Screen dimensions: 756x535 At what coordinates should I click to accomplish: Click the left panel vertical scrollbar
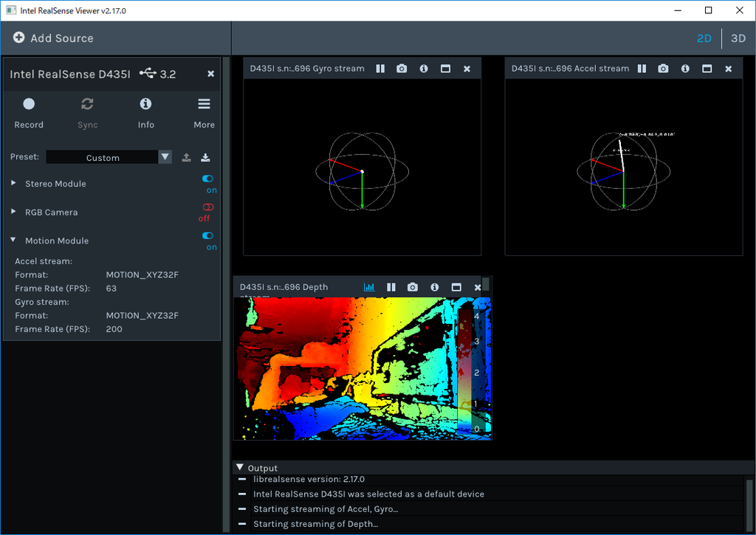pyautogui.click(x=226, y=294)
